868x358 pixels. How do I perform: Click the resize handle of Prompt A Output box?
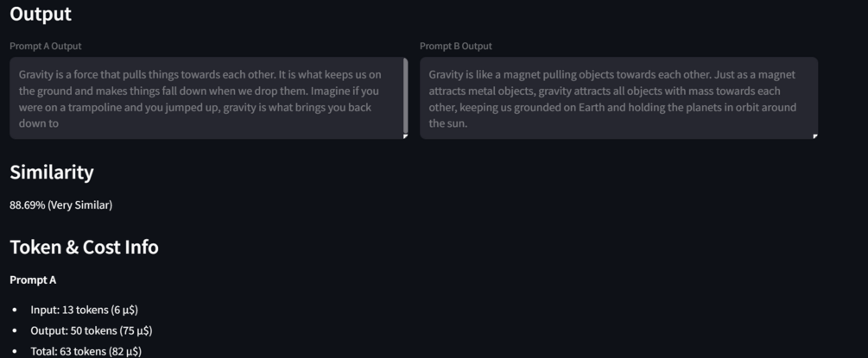coord(405,136)
